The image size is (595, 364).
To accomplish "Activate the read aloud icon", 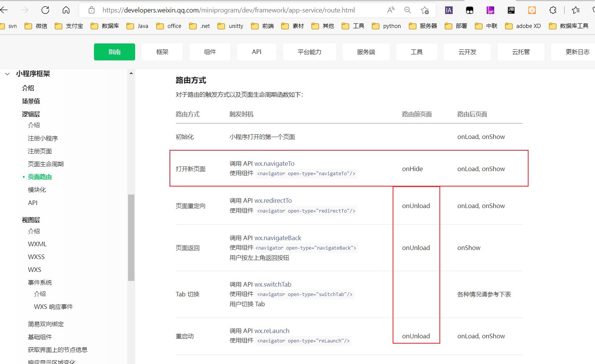I will (x=391, y=10).
